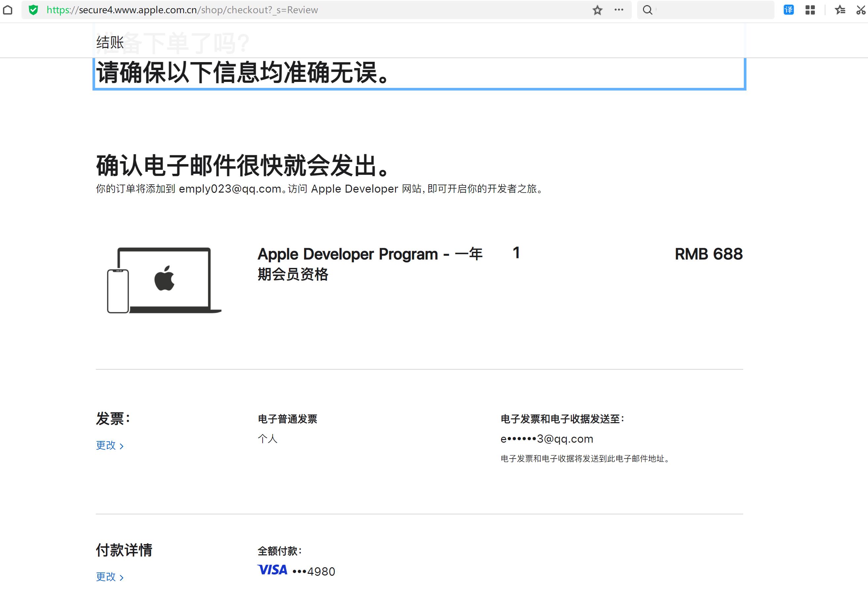Click the RMB 688 price text
868x592 pixels.
point(708,254)
